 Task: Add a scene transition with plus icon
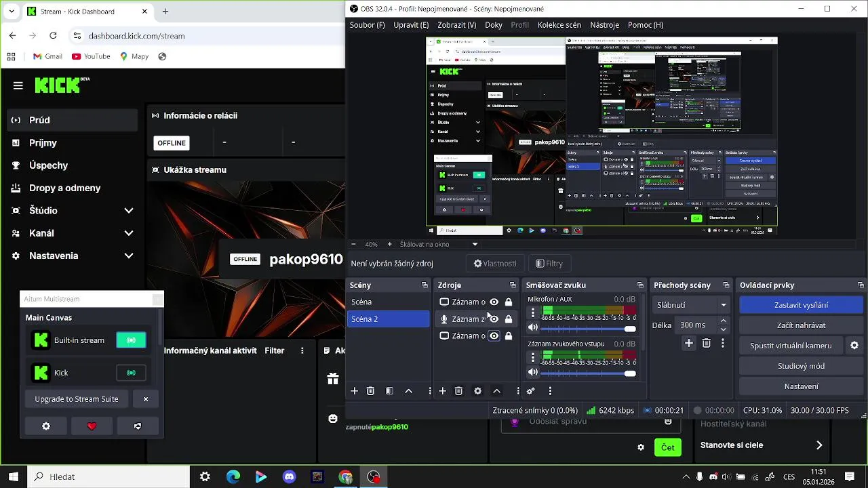688,344
